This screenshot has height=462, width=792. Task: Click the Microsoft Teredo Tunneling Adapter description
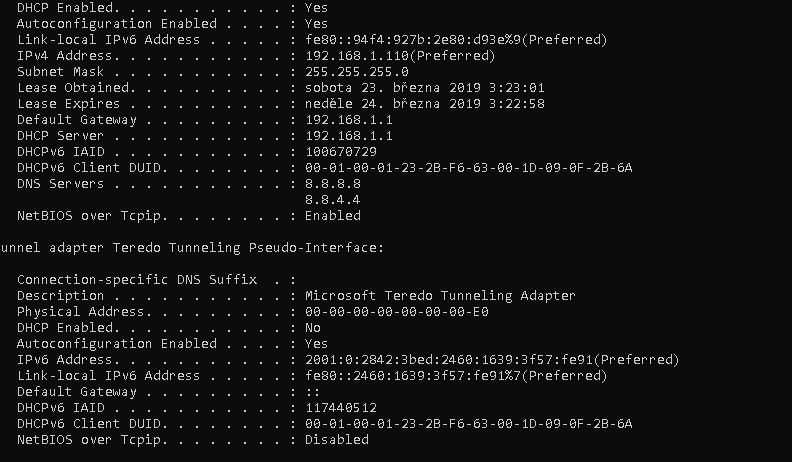coord(440,295)
